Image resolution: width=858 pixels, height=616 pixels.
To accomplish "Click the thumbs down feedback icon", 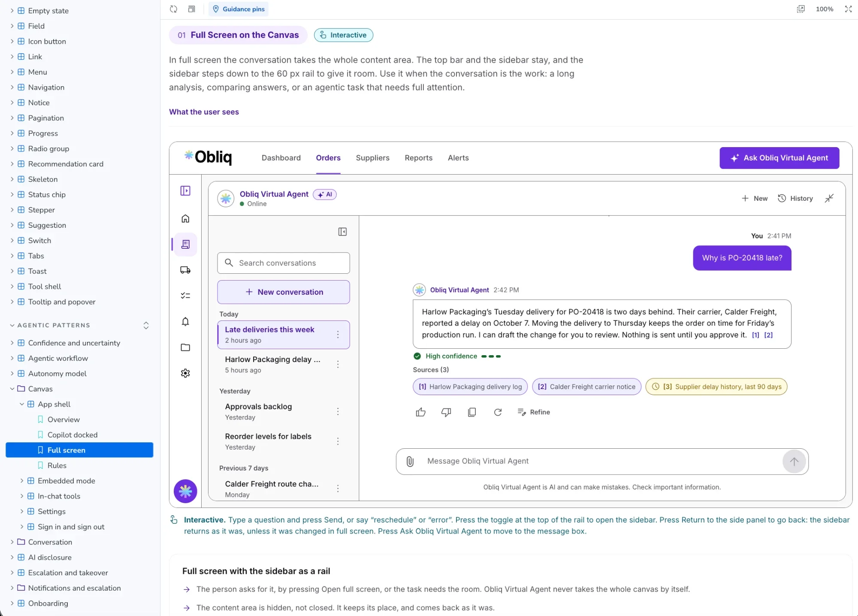I will [x=446, y=412].
